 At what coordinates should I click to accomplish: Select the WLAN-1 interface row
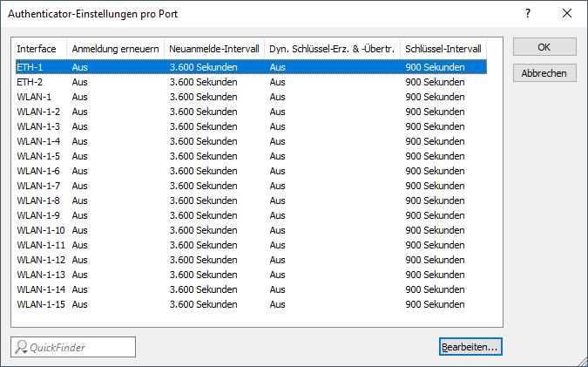point(34,96)
